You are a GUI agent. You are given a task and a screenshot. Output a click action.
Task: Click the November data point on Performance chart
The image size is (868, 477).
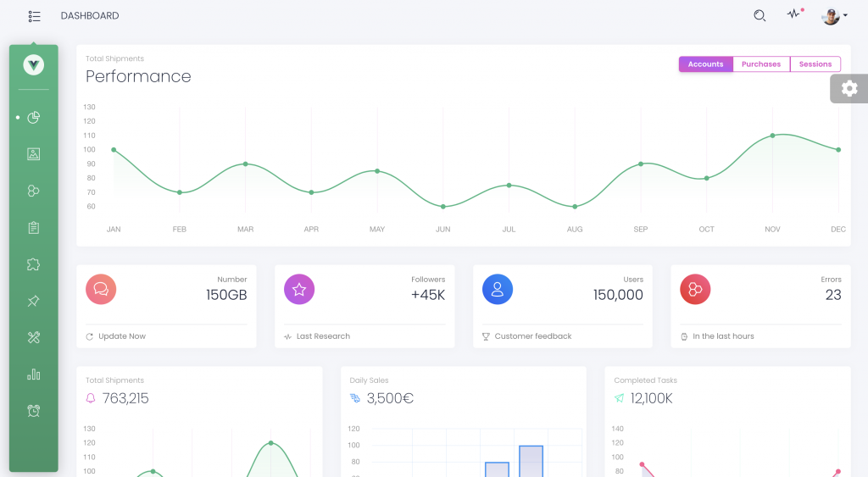point(772,136)
